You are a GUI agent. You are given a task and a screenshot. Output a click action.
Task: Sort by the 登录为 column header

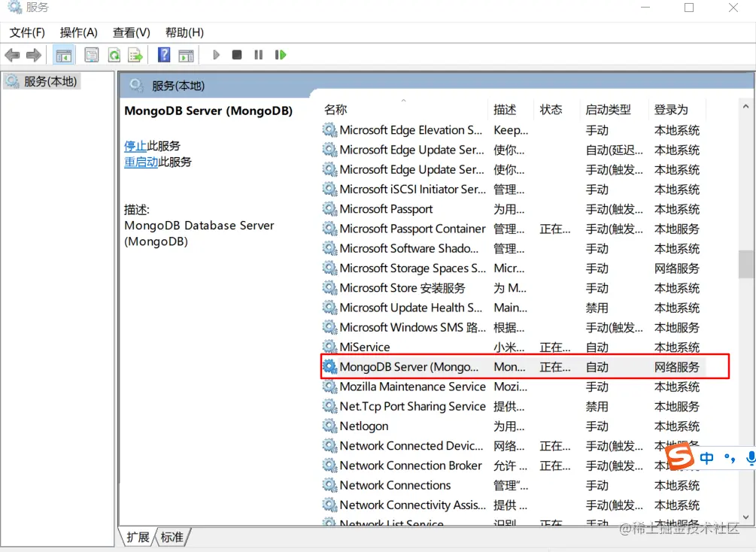point(671,110)
